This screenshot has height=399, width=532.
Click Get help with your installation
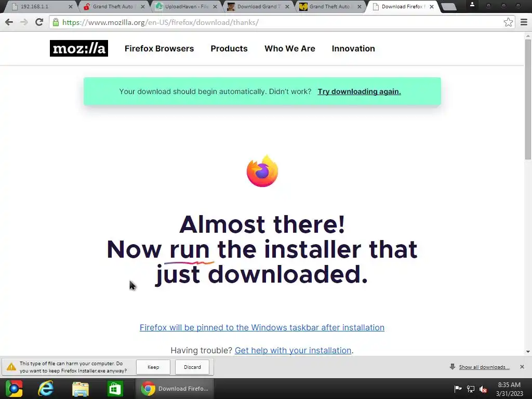293,350
